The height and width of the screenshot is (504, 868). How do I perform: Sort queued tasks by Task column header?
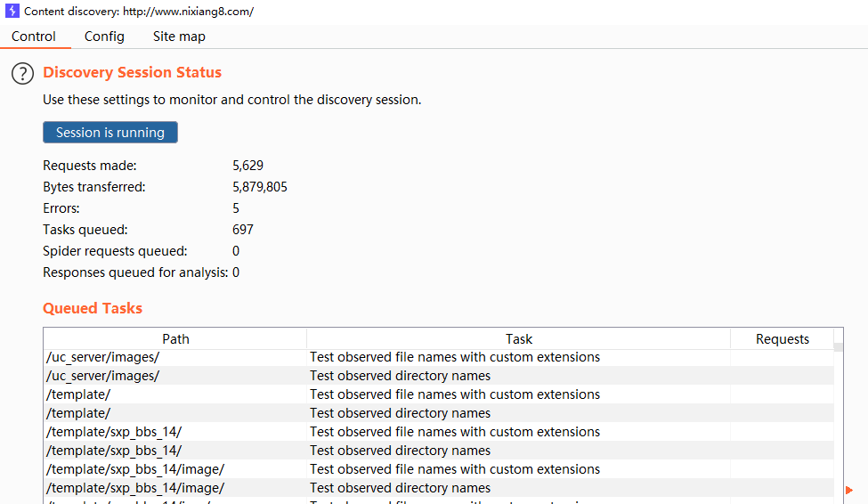point(518,339)
